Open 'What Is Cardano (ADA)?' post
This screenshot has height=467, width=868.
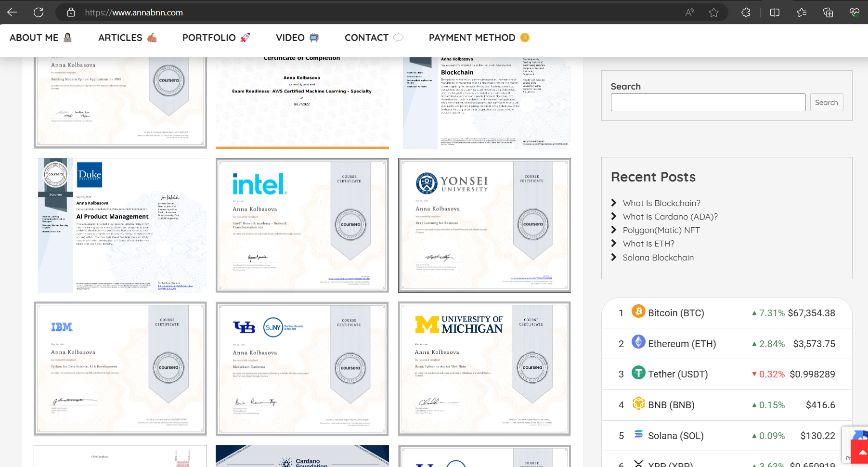[x=670, y=217]
